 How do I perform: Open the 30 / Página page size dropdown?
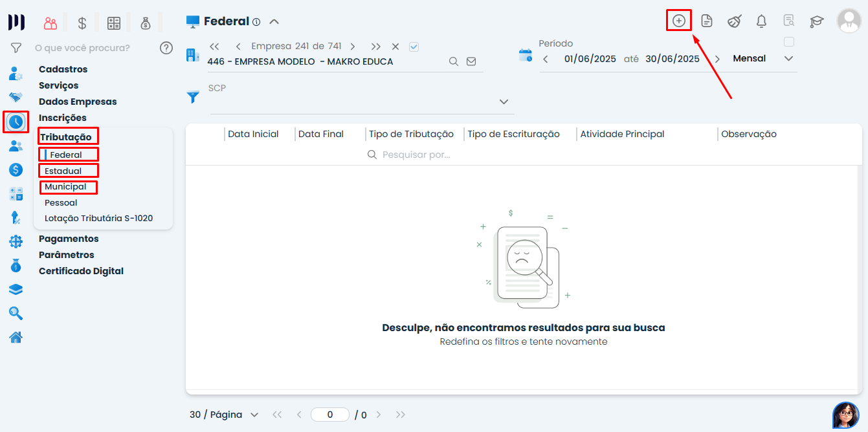pos(224,415)
